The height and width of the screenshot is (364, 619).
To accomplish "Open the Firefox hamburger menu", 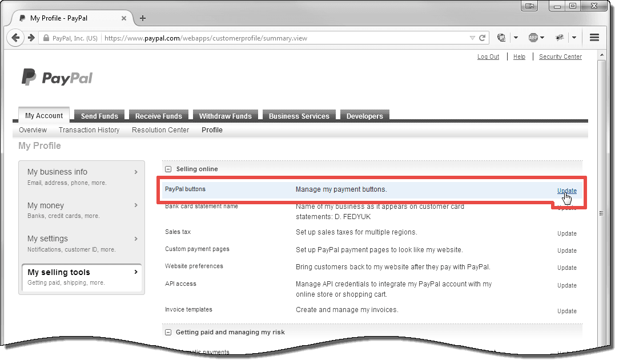I will pyautogui.click(x=594, y=38).
